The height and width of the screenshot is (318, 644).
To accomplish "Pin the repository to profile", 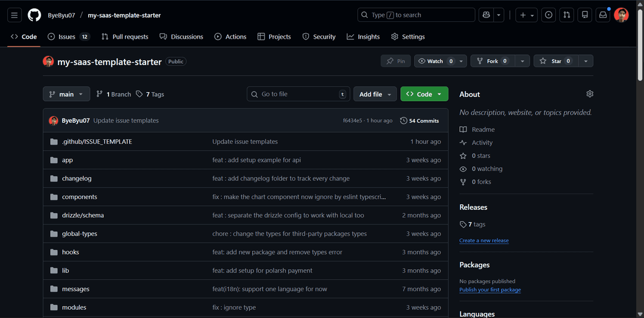I will 395,61.
